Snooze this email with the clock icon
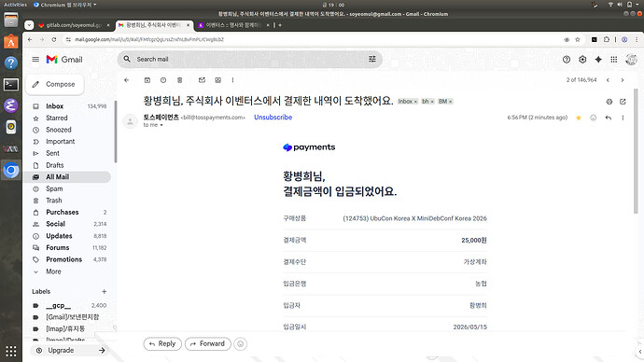This screenshot has height=362, width=644. (163, 80)
